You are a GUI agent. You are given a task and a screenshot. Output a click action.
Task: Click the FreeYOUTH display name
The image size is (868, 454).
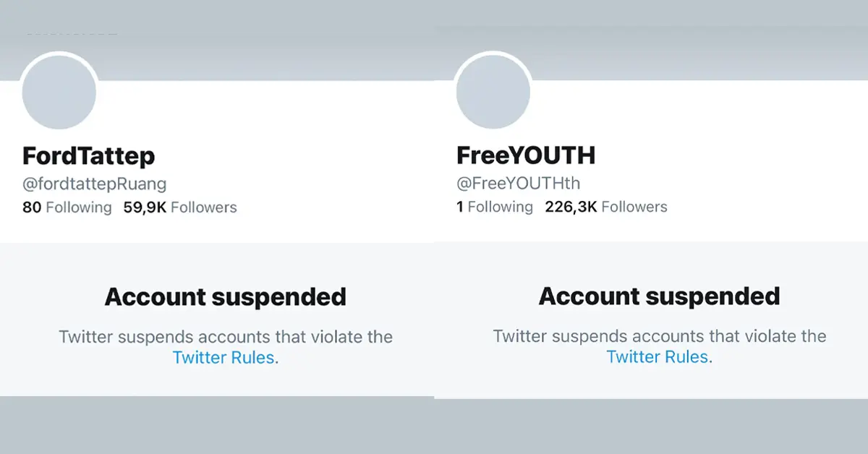pos(524,155)
